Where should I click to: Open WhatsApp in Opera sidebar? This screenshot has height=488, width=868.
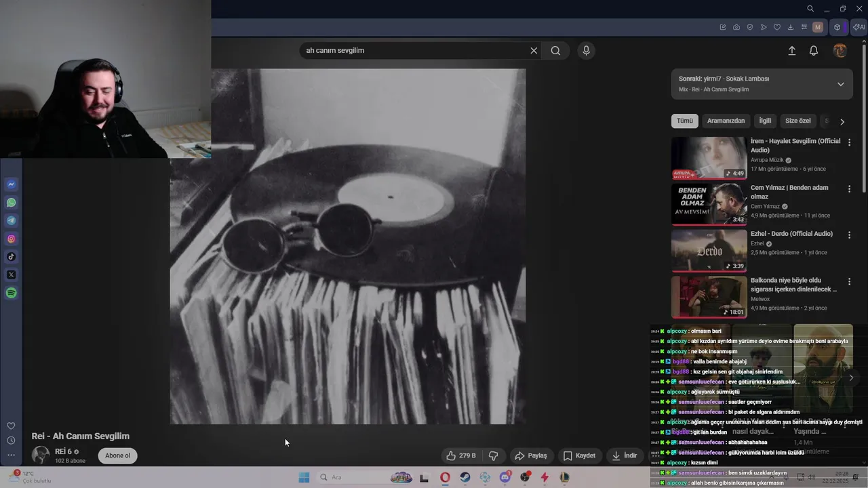pyautogui.click(x=11, y=203)
